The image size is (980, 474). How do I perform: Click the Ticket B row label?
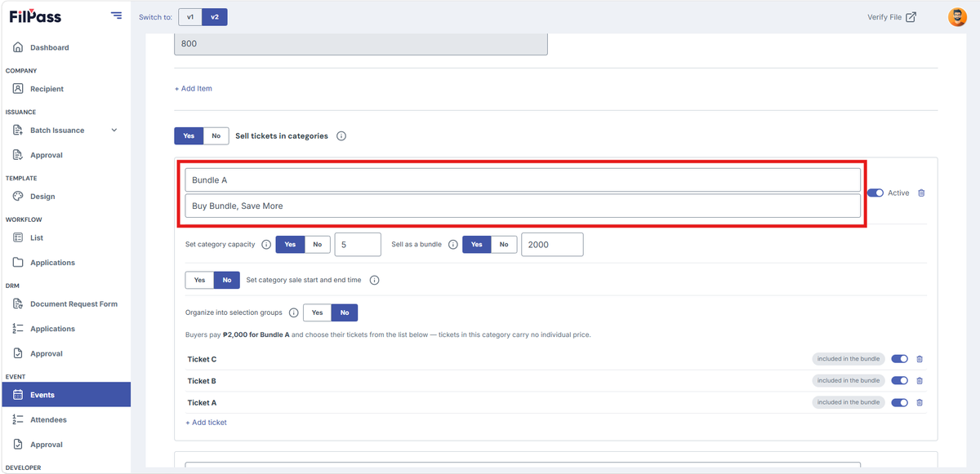[x=202, y=381]
